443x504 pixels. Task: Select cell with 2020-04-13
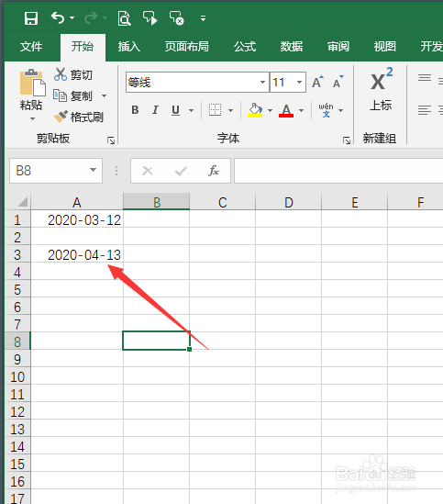click(77, 255)
